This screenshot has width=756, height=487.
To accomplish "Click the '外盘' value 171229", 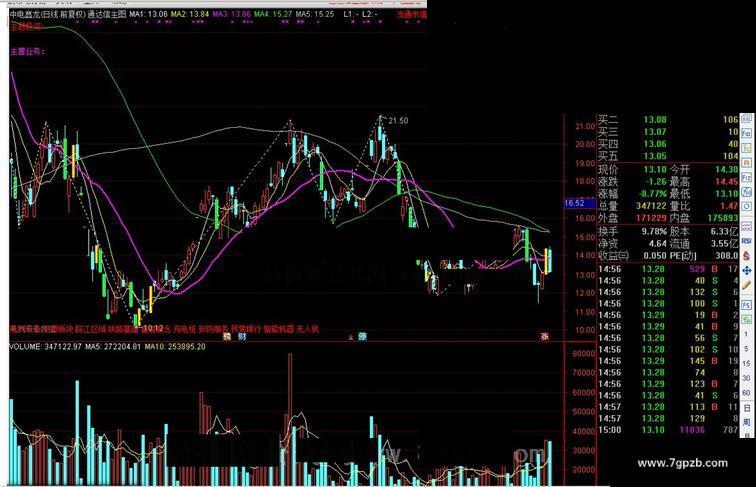I will pos(651,218).
